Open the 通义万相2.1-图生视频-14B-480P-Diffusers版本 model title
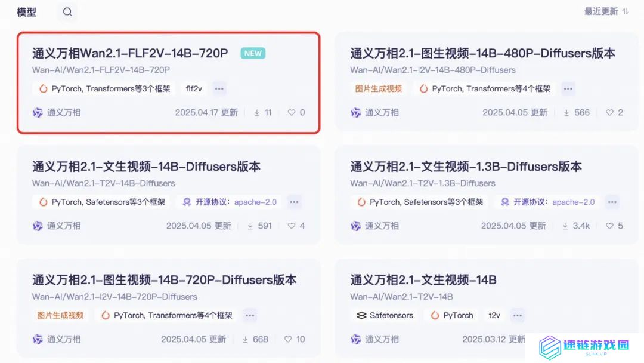Screen dimensions: 644x363 click(482, 54)
